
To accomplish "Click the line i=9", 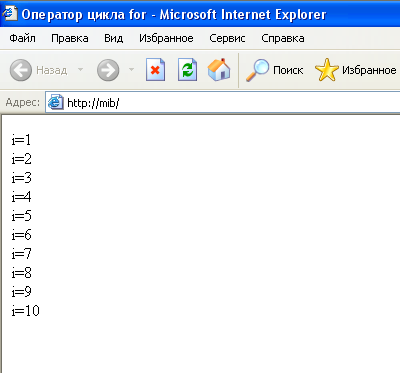I will [22, 292].
